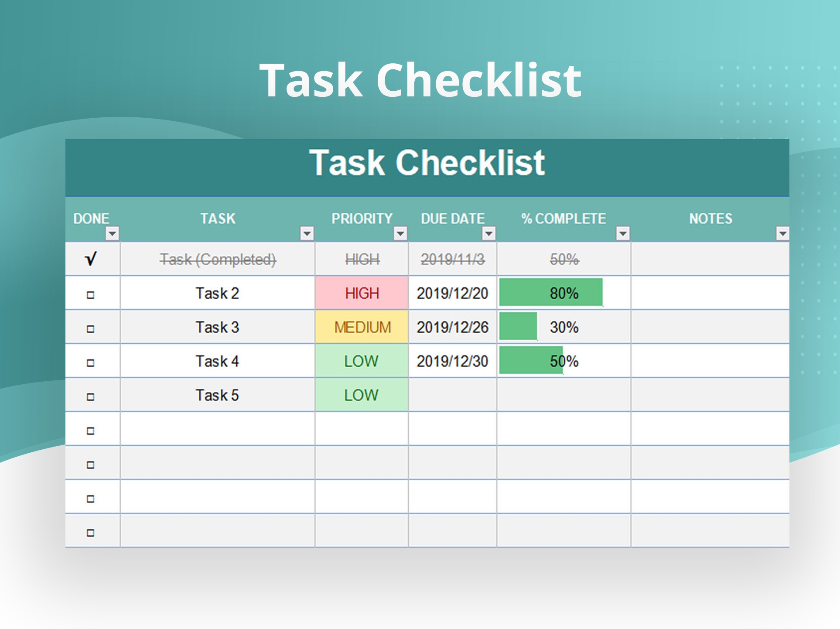Check the Done checkbox for Task 4
Screen dimensions: 840x629
coord(91,361)
